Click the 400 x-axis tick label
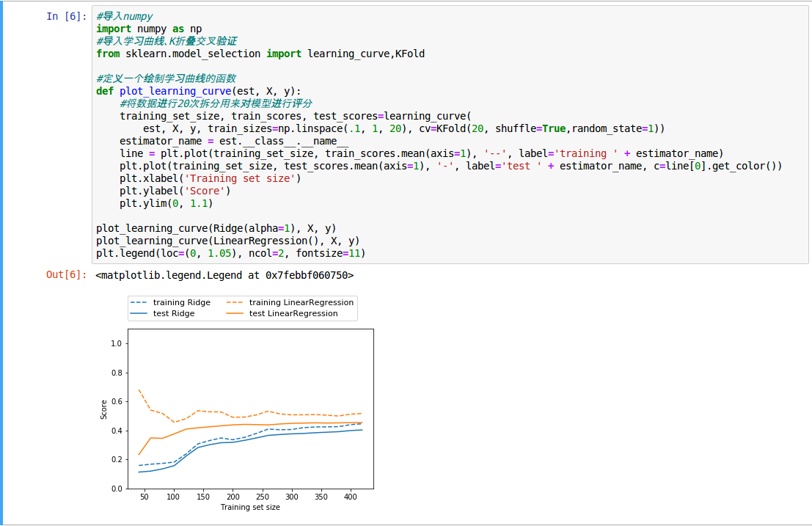 tap(351, 497)
